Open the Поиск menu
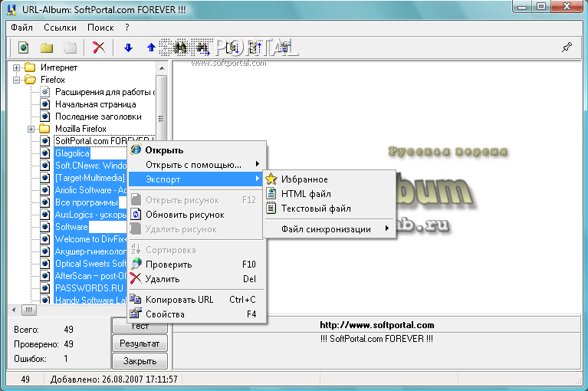 [x=100, y=28]
